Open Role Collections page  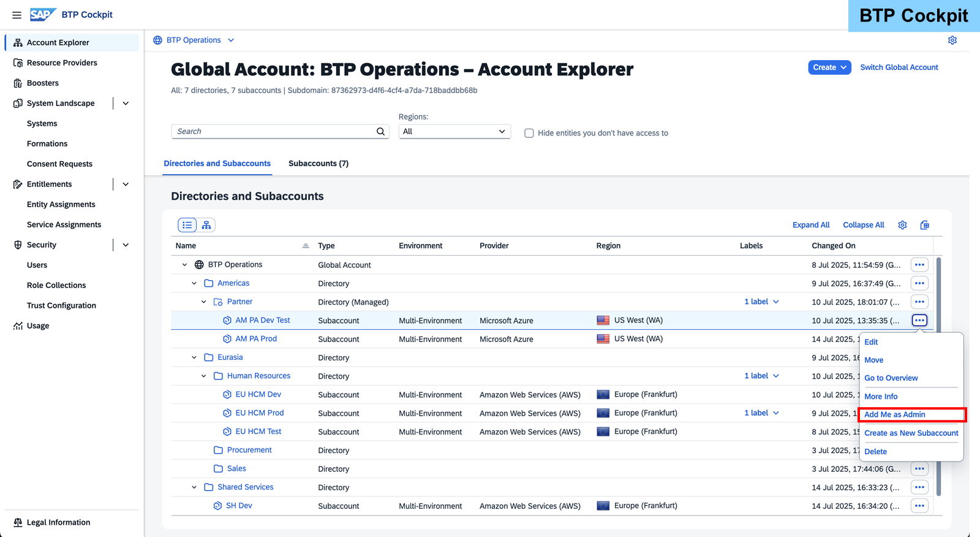pos(56,285)
